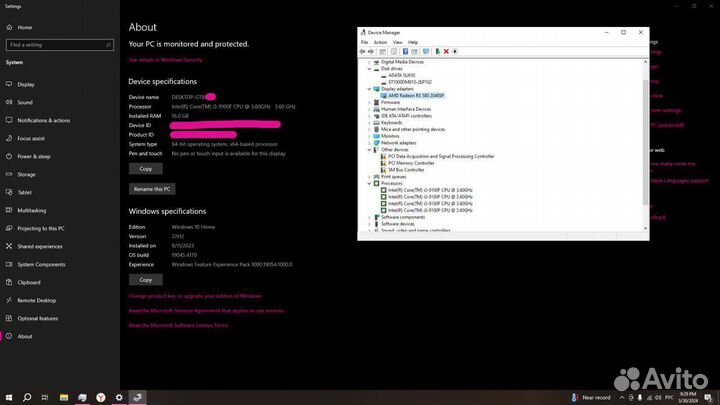Open the Device Manager File menu
The image size is (720, 405).
pos(364,42)
